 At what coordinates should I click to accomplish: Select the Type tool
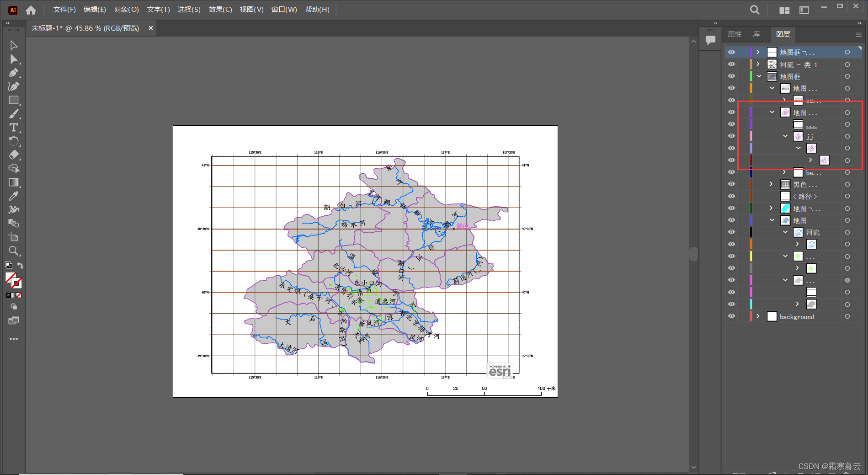click(14, 128)
